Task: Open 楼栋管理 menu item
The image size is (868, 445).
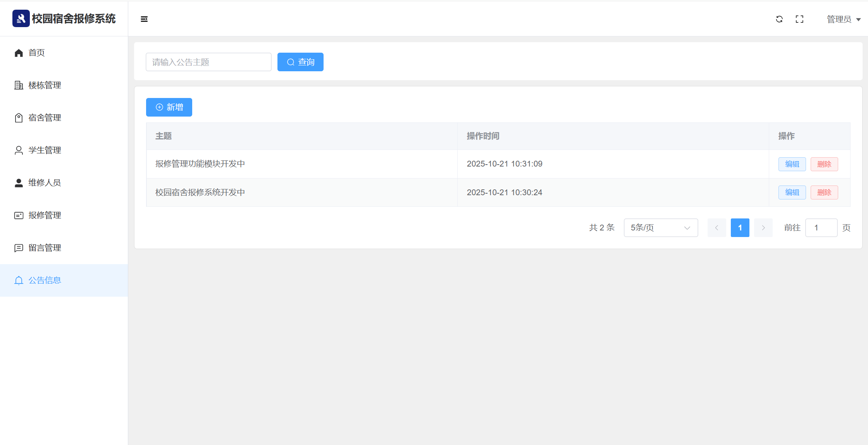Action: [x=45, y=85]
